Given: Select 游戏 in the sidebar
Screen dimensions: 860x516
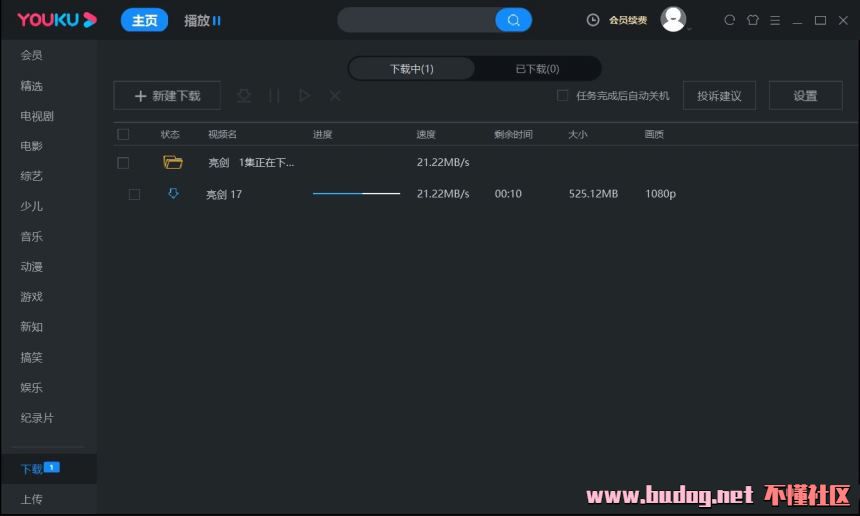Looking at the screenshot, I should [x=31, y=297].
